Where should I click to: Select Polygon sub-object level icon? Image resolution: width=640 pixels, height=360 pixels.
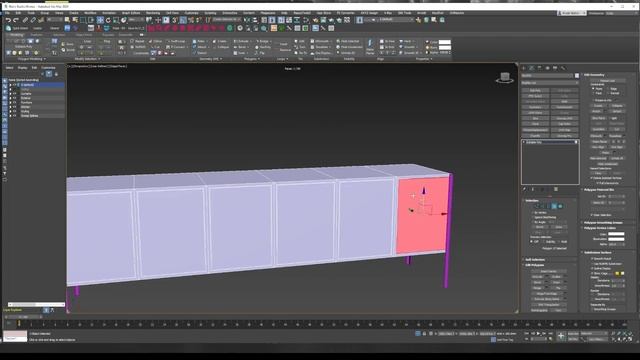coord(553,206)
